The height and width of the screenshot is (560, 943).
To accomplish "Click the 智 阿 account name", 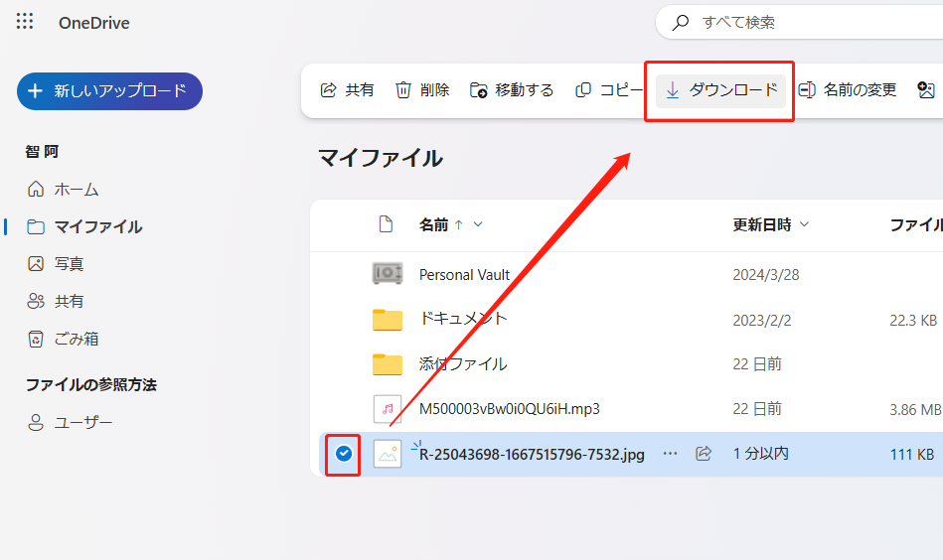I will tap(42, 151).
